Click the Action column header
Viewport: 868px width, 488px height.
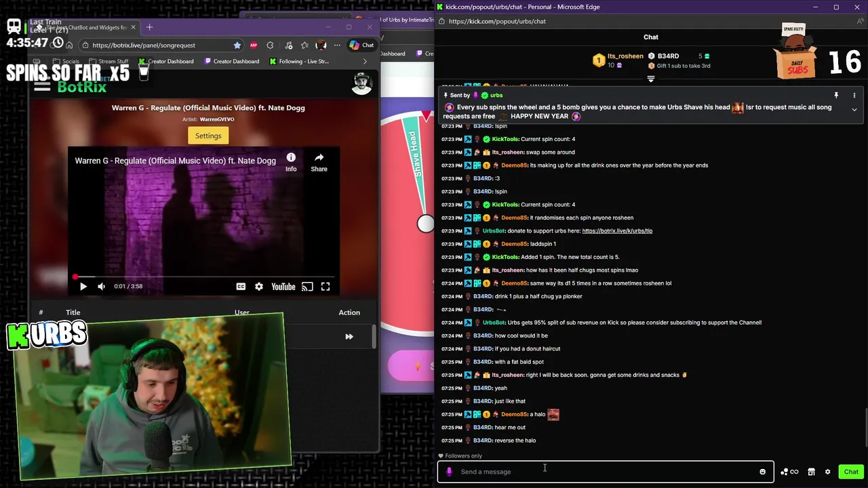[349, 312]
